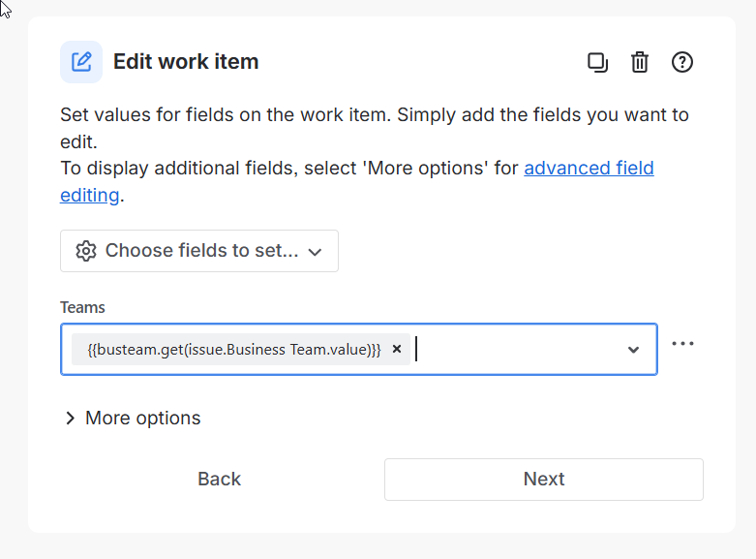Open the Choose fields to set dropdown
Screen dimensions: 756x559
pos(199,251)
